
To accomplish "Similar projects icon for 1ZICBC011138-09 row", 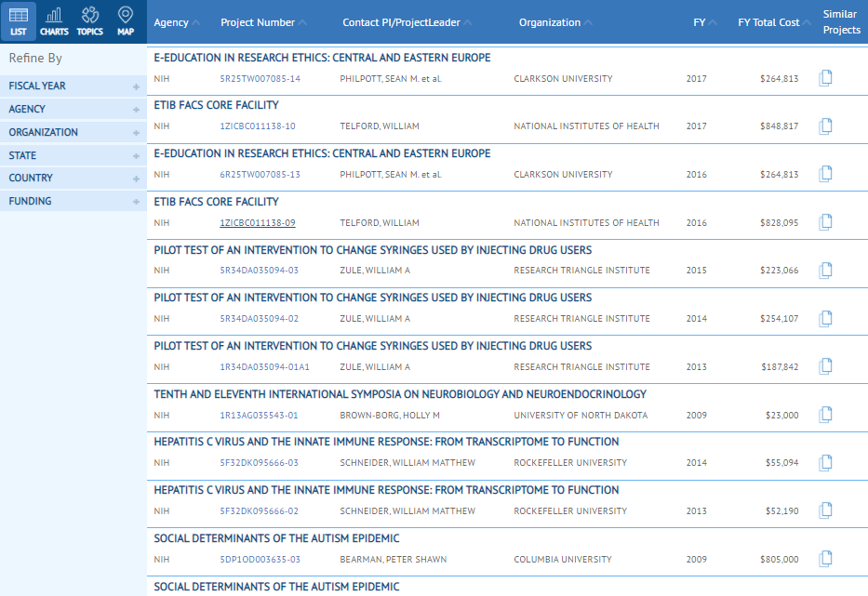I will click(x=825, y=222).
